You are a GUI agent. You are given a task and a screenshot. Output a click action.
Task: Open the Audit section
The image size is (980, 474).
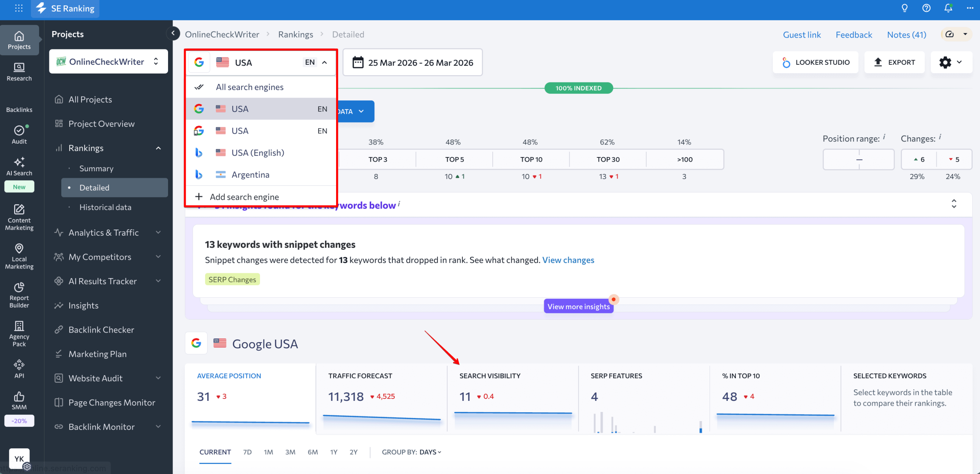19,135
